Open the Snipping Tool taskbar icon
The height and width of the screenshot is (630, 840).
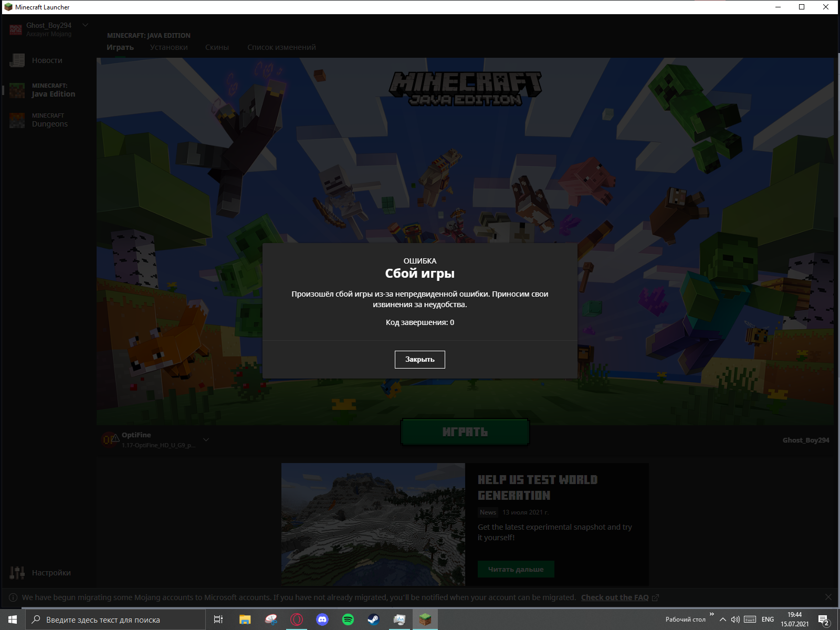271,619
